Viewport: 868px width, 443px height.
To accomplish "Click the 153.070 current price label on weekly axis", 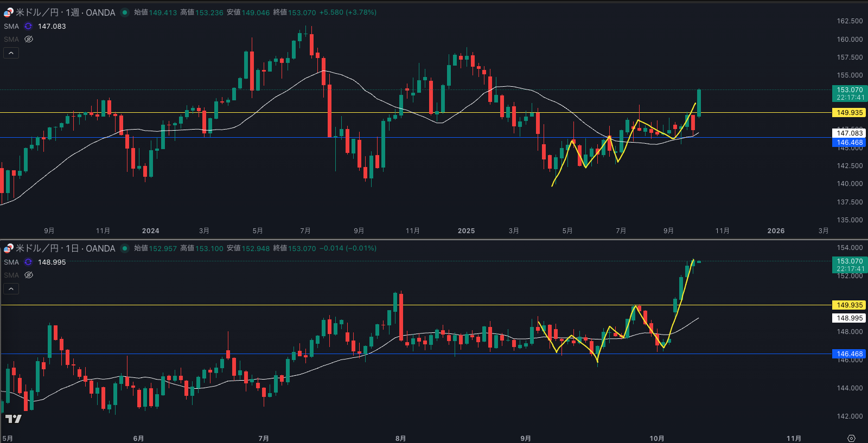I will [849, 90].
